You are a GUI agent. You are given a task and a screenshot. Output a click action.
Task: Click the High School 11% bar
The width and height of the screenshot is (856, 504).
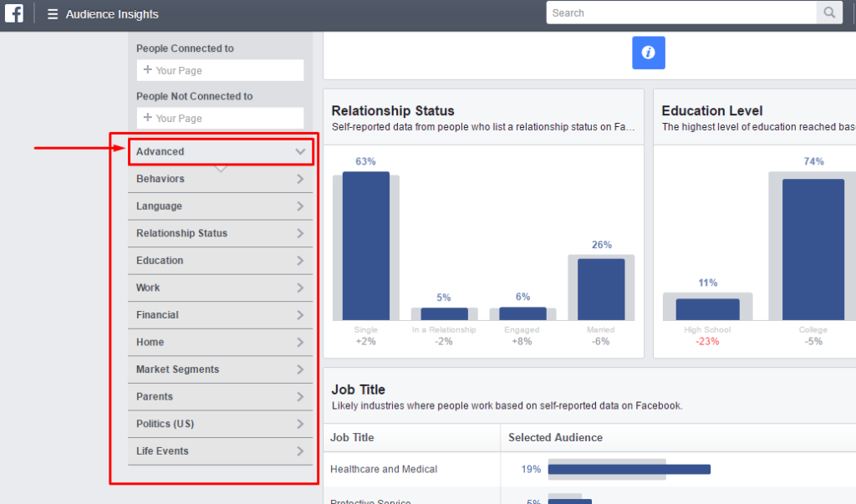(707, 309)
